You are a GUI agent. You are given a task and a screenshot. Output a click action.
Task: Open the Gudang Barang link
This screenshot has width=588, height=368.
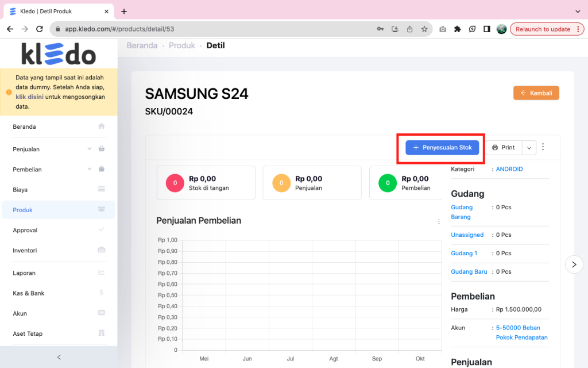[462, 212]
